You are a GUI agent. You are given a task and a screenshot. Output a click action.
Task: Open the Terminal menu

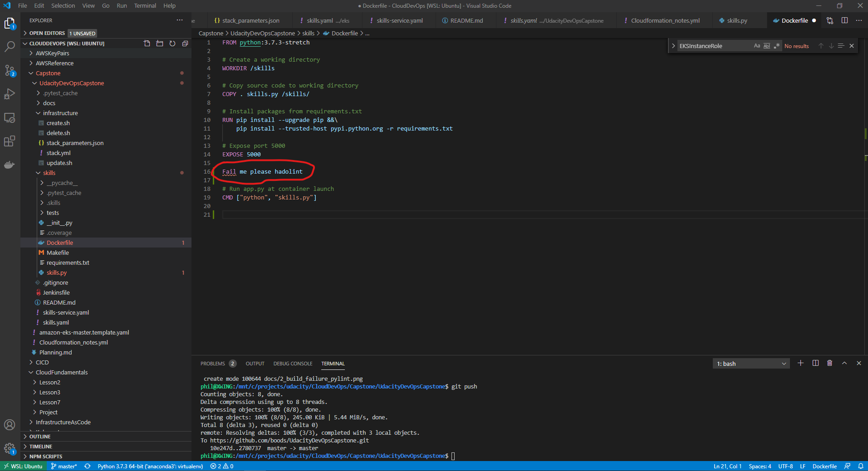tap(145, 5)
